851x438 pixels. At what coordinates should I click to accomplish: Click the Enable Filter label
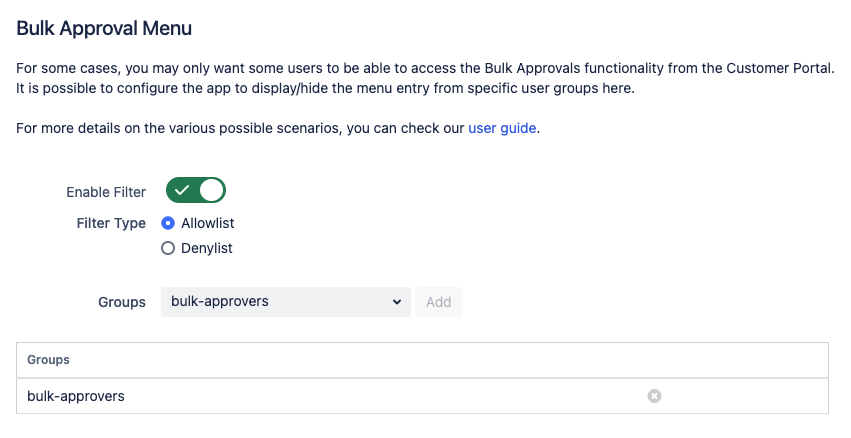tap(106, 191)
